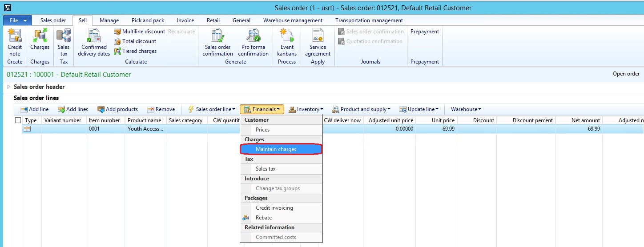Screen dimensions: 644x247
Task: Click the Service agreement icon
Action: click(318, 42)
